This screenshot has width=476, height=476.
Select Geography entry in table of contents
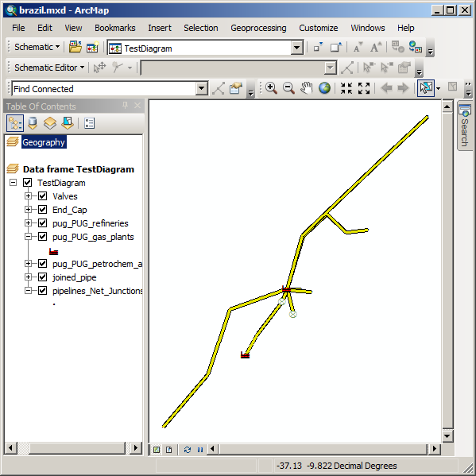pyautogui.click(x=44, y=142)
